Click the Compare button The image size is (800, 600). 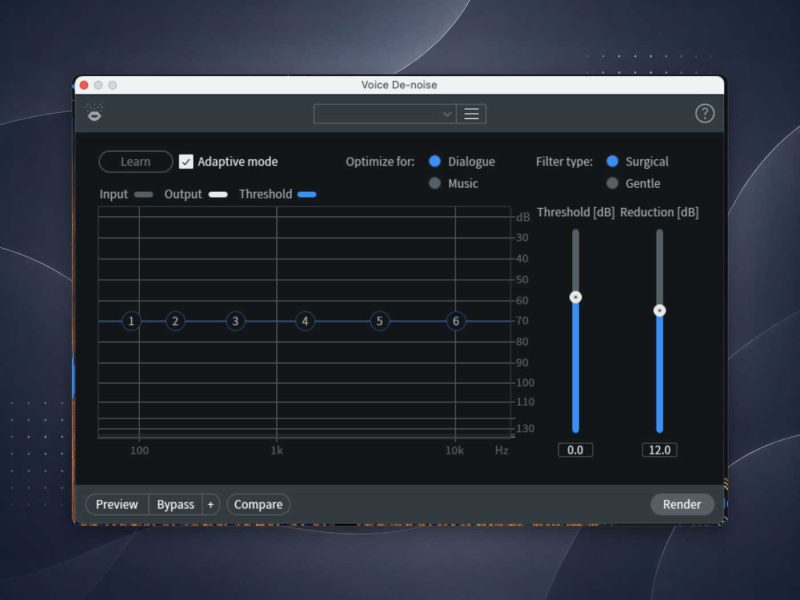[x=258, y=504]
